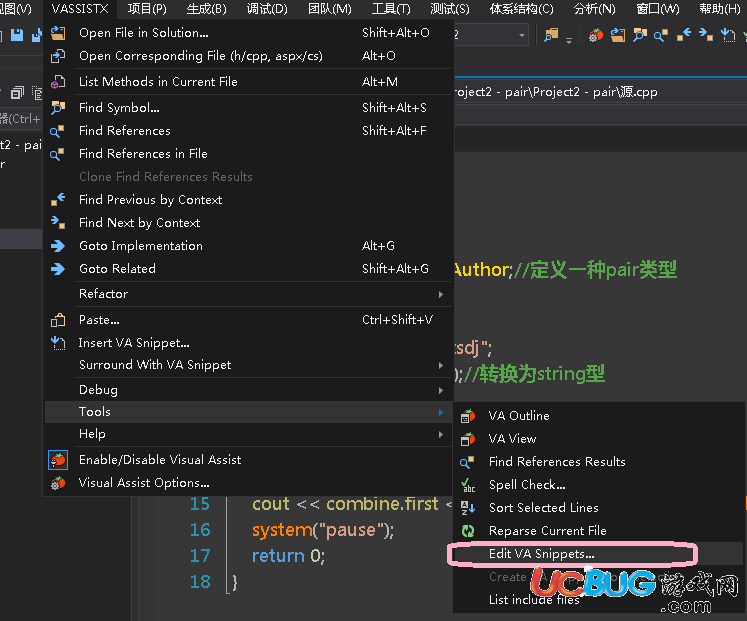Screen dimensions: 747x621
Task: Click the Find Previous by Context toolbar icon
Action: 684,35
